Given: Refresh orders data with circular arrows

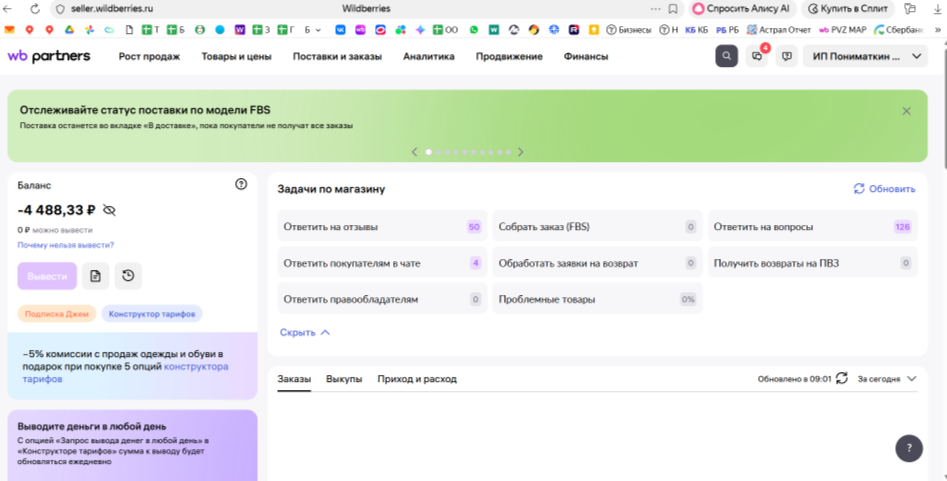Looking at the screenshot, I should [842, 378].
